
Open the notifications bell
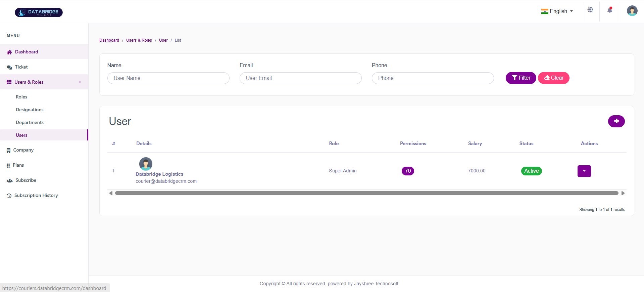pos(610,10)
